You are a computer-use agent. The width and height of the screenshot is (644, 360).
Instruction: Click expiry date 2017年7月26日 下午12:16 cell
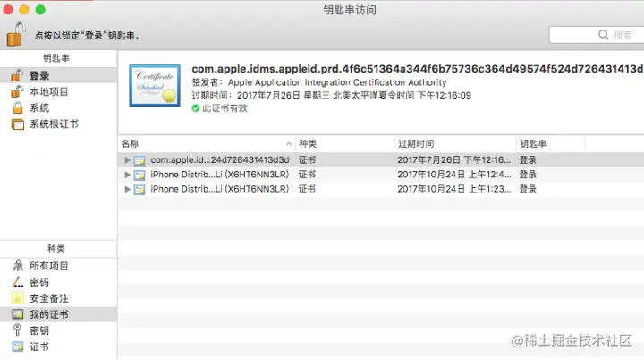(x=454, y=159)
